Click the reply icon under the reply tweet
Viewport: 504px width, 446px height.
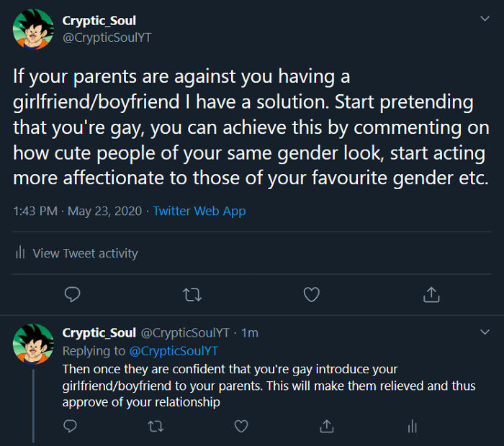click(x=70, y=427)
